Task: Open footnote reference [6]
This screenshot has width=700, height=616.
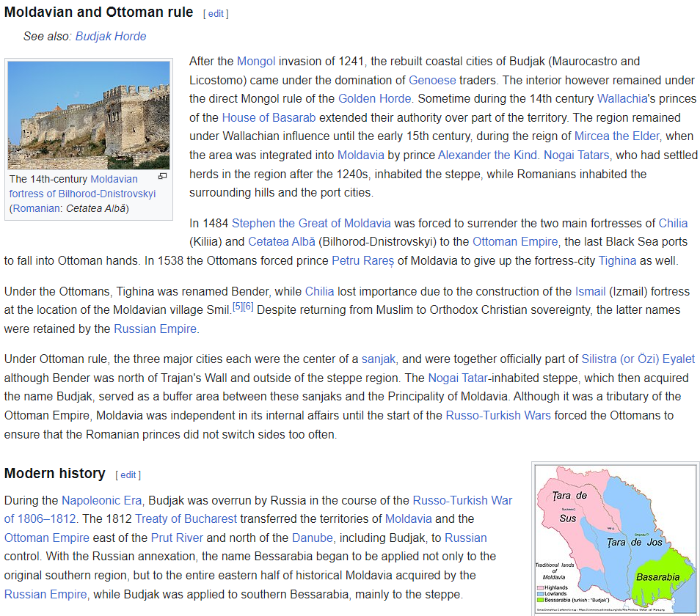Action: [x=248, y=307]
